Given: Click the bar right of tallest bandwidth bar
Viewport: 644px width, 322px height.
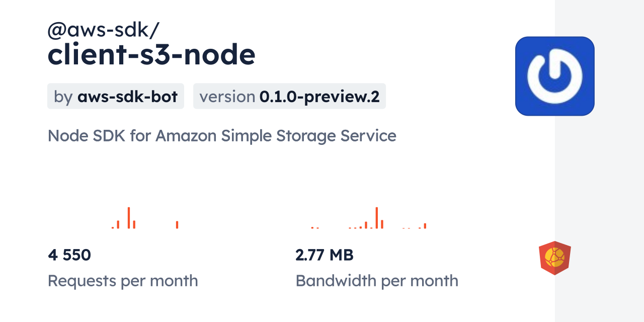Looking at the screenshot, I should (382, 224).
